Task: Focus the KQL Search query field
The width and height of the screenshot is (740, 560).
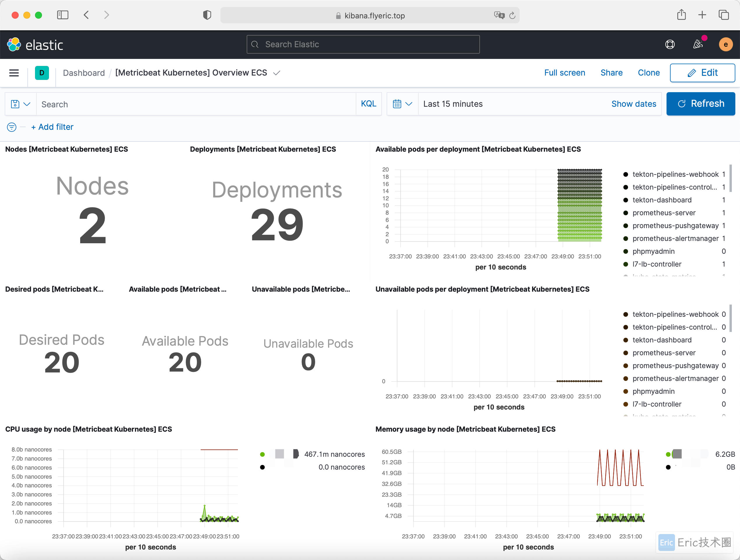Action: (196, 104)
